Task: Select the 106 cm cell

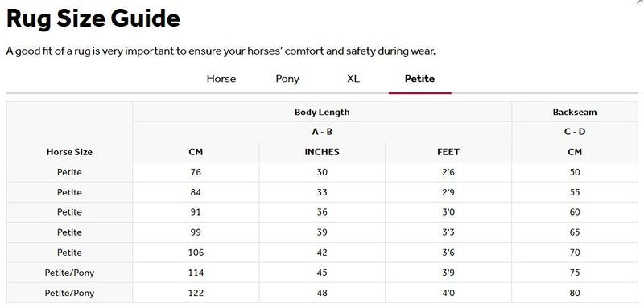Action: click(196, 253)
